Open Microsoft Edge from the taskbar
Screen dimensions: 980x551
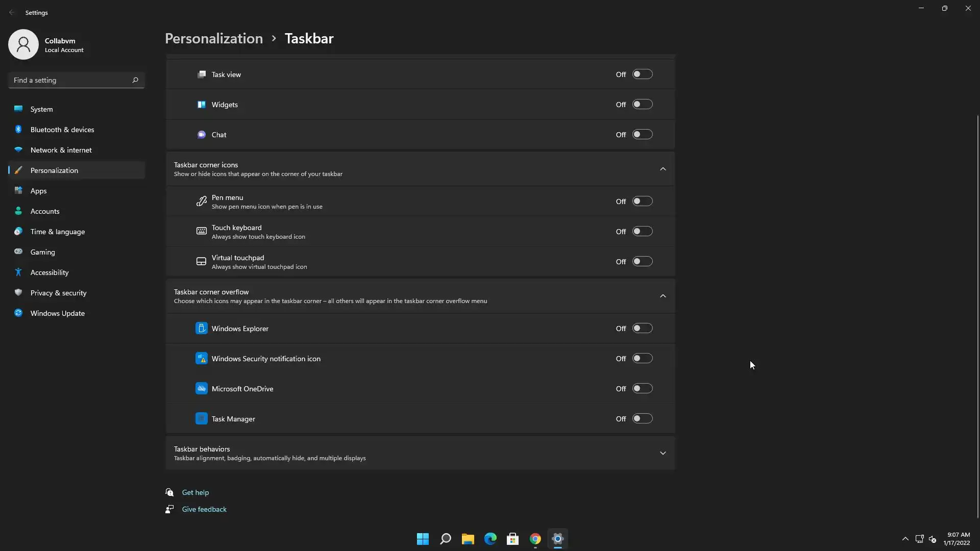pos(490,539)
